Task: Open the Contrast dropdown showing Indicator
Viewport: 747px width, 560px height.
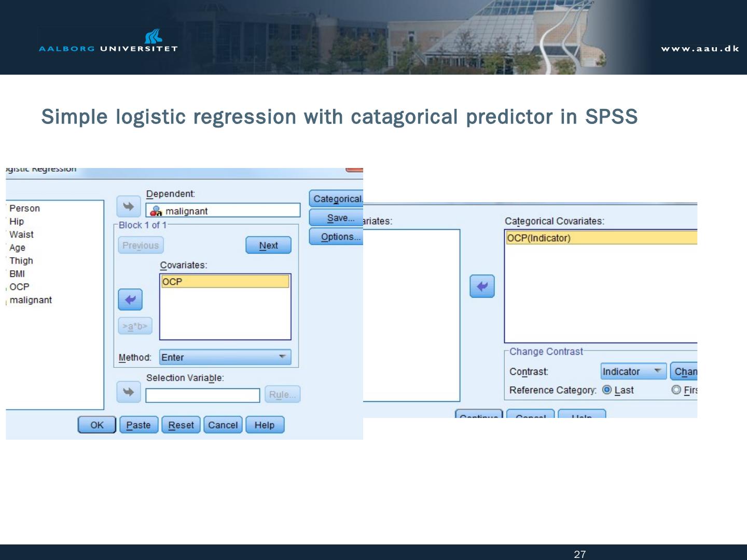Action: (633, 371)
